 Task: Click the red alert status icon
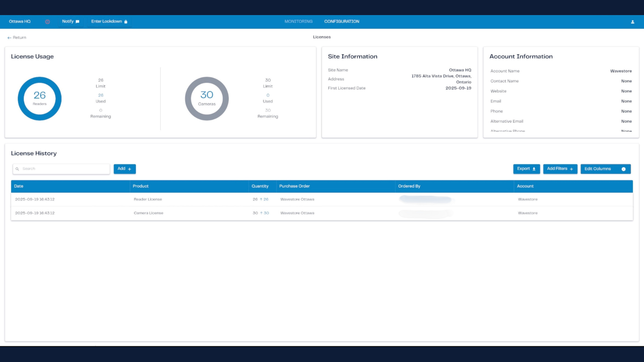48,22
